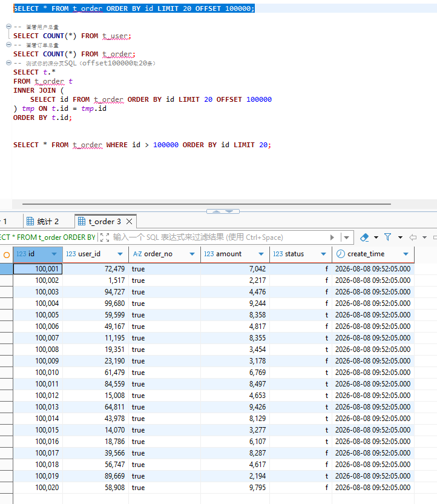Select the amount cell 3,277
The height and width of the screenshot is (504, 437).
coord(235,430)
